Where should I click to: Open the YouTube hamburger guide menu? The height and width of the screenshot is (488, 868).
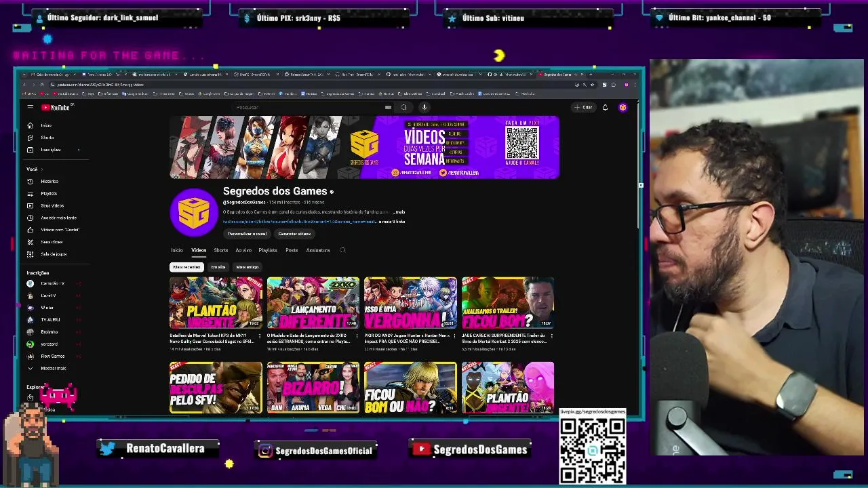pos(30,107)
